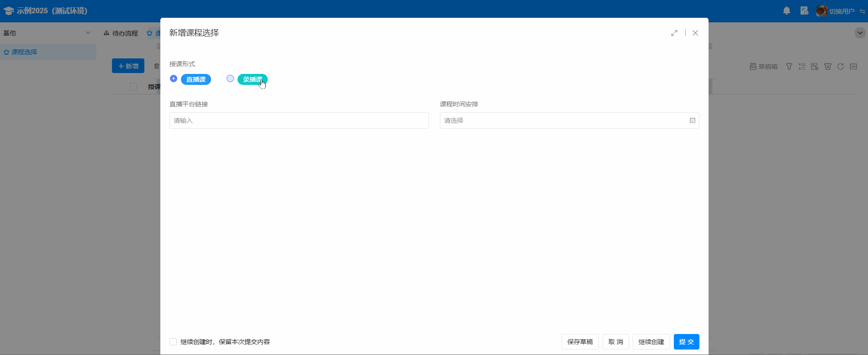The image size is (868, 355).
Task: Select the 录播课 radio button
Action: (x=230, y=78)
